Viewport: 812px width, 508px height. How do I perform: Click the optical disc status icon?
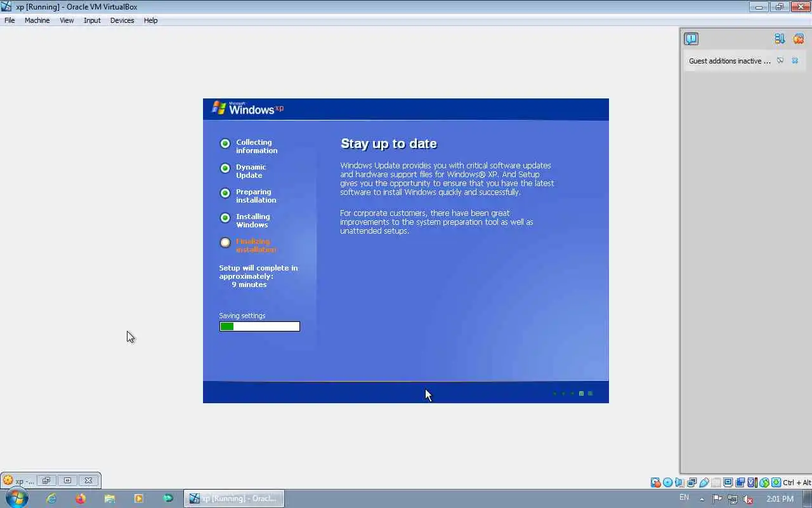click(x=667, y=483)
